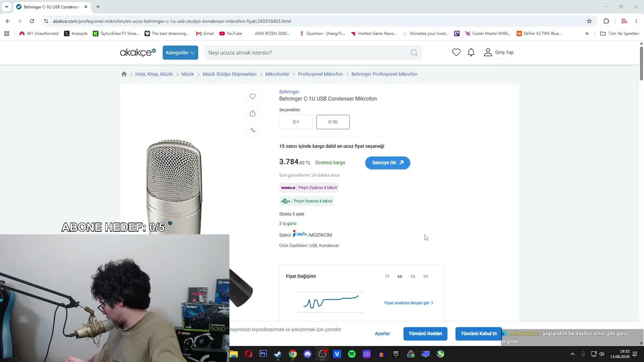Open Fiyat analizini detaylı gör link

pyautogui.click(x=409, y=303)
